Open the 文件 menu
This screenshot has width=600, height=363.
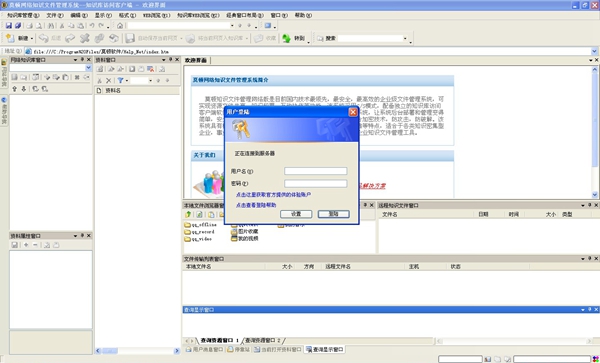pos(55,15)
